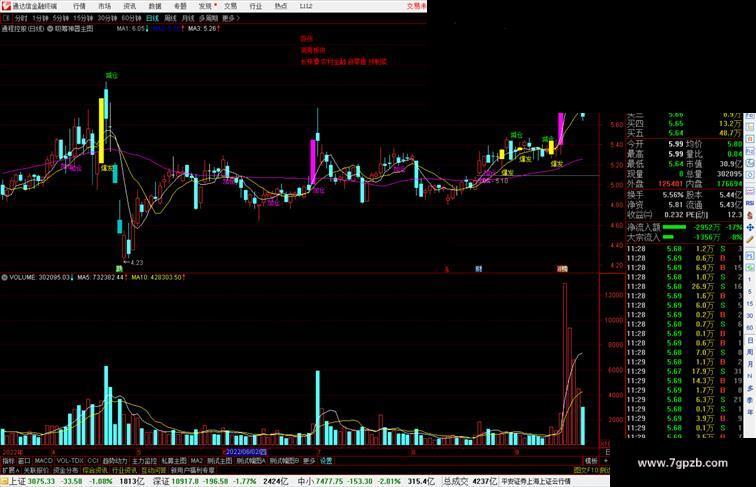Click the circle icon beside 启筹神器主图

tap(50, 28)
